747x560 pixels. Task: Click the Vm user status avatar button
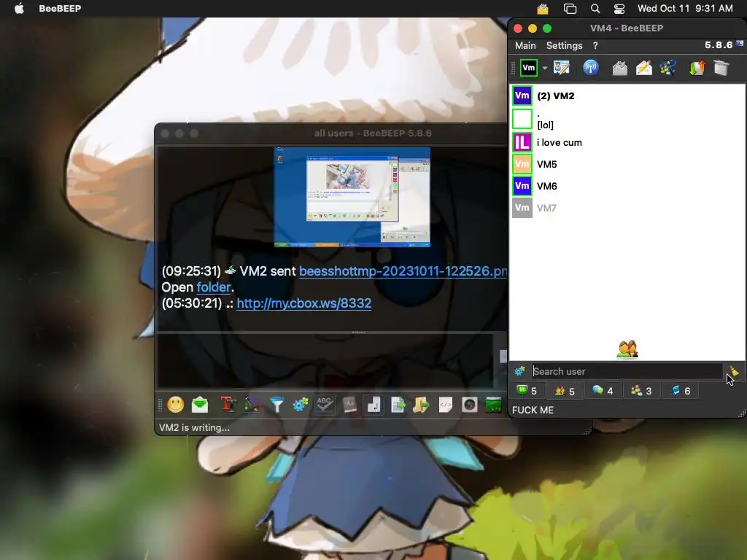529,68
